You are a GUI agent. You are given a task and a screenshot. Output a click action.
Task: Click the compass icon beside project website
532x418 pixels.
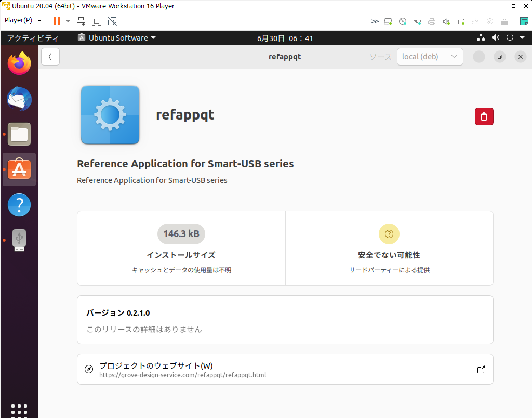(89, 369)
